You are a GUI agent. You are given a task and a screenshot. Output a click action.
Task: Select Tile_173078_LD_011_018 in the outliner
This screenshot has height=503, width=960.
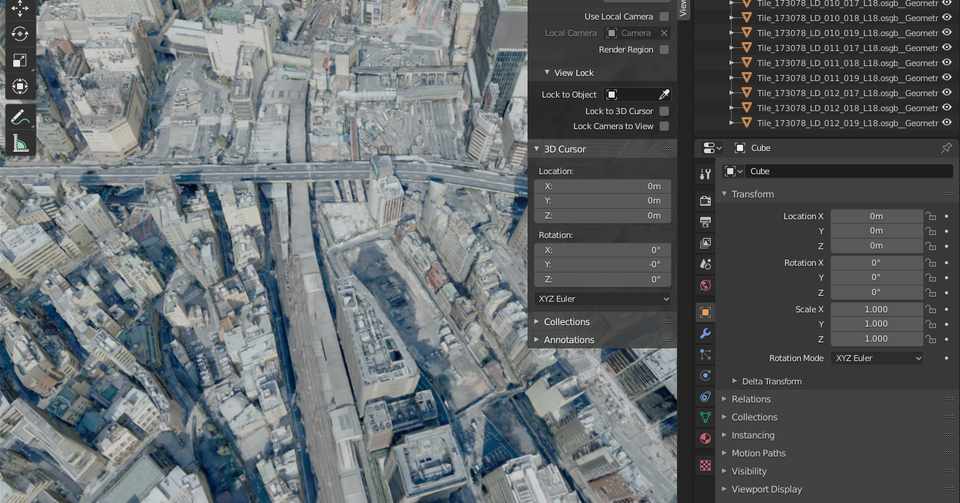click(x=847, y=63)
